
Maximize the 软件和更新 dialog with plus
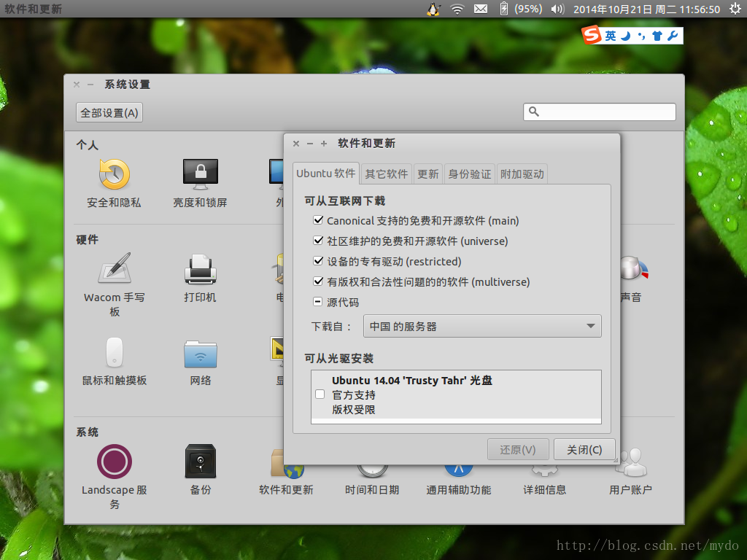(324, 144)
